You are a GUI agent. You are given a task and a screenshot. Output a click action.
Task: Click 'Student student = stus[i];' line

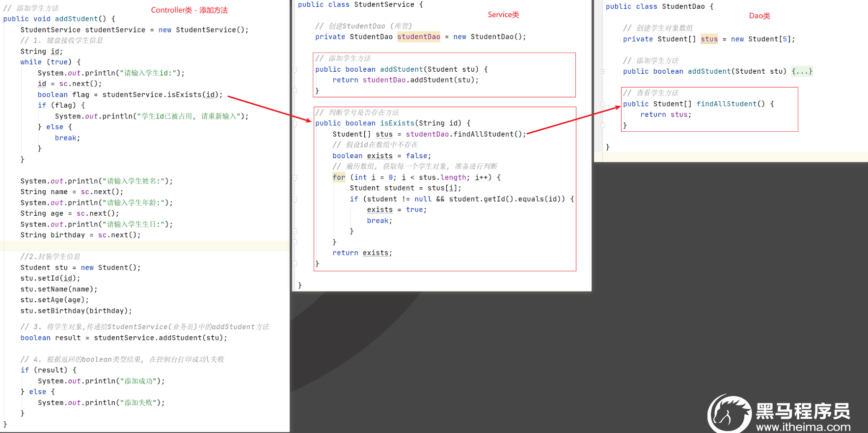(x=406, y=188)
